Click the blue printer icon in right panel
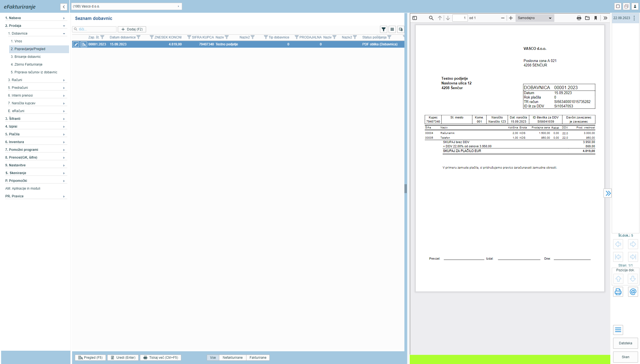 click(618, 292)
